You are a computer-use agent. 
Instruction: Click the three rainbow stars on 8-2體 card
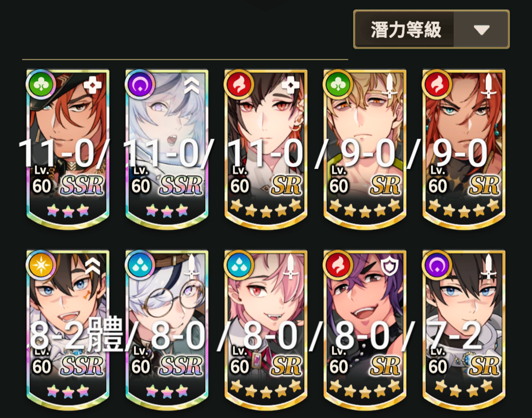point(68,392)
